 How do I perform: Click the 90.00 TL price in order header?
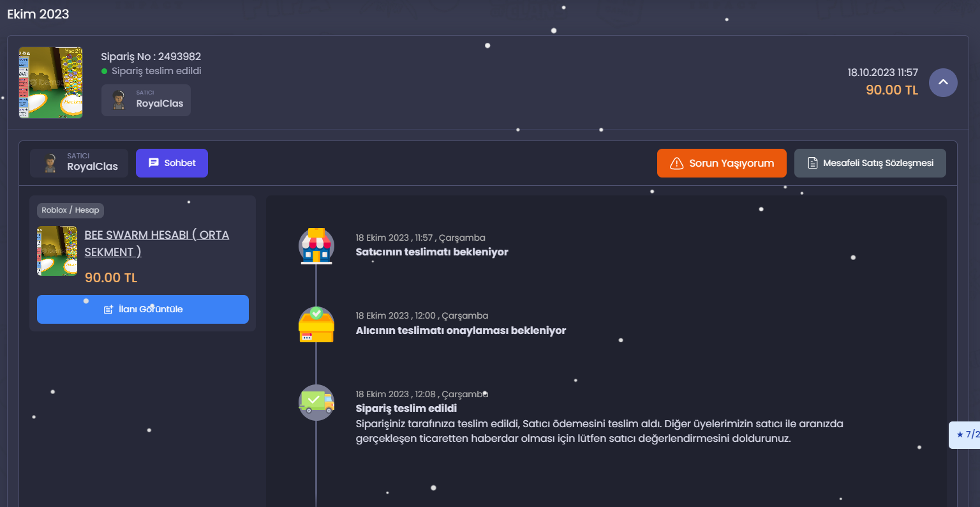[x=892, y=90]
